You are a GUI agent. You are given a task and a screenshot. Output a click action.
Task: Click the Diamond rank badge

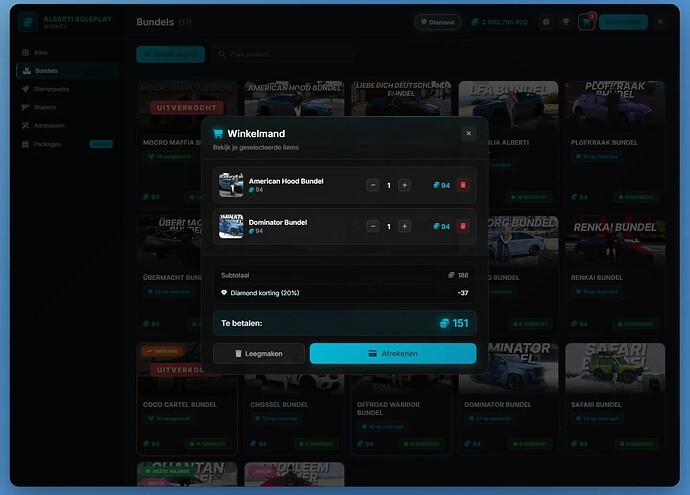pos(437,22)
